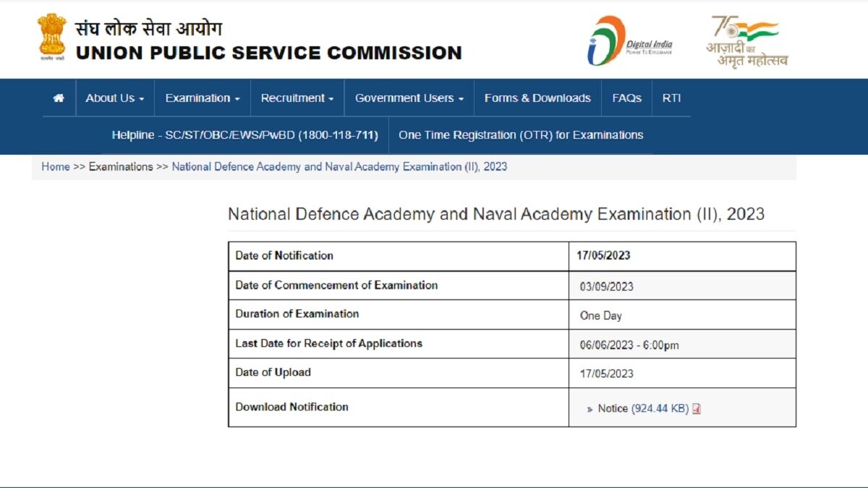
Task: Navigate to Examinations via the breadcrumb
Action: pos(120,166)
